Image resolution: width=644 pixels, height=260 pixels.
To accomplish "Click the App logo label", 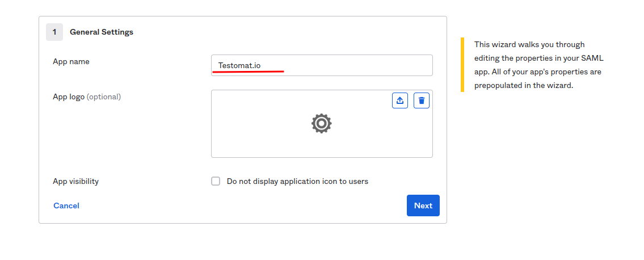I will point(69,97).
